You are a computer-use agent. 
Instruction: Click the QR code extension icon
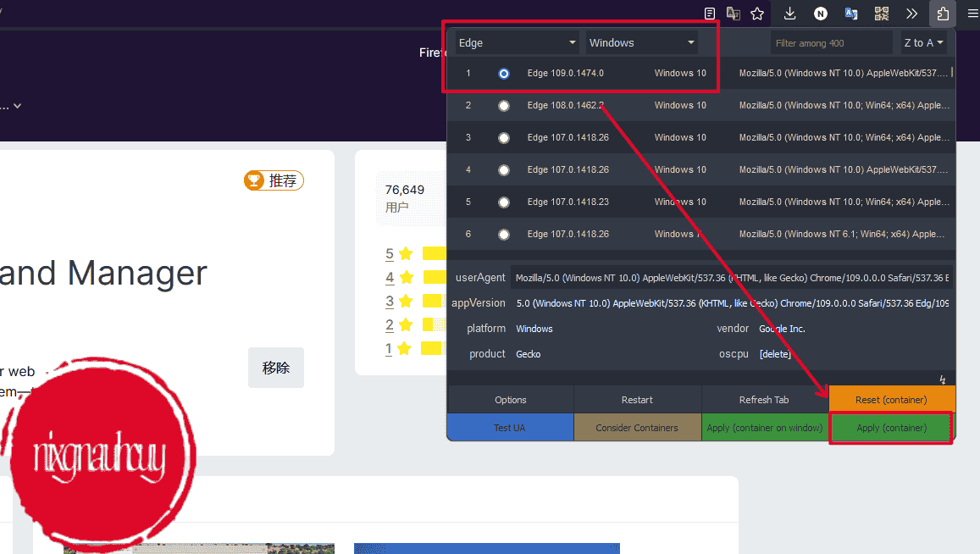(881, 14)
